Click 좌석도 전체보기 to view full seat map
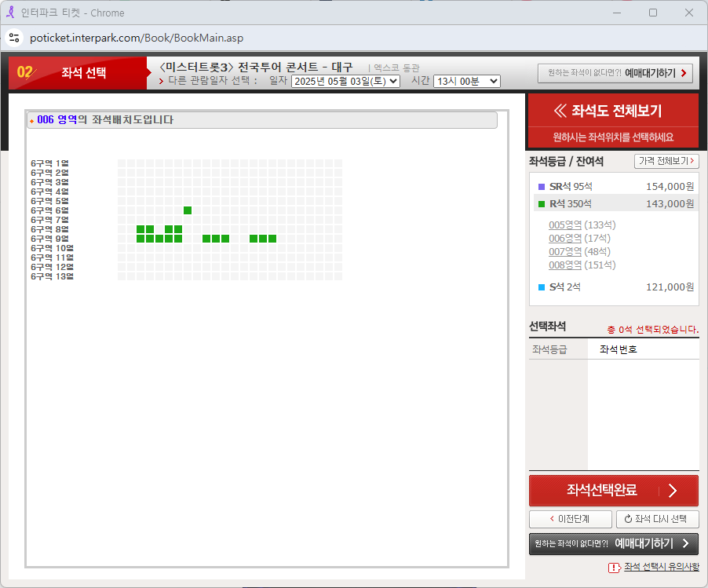Viewport: 708px width, 588px height. coord(613,111)
